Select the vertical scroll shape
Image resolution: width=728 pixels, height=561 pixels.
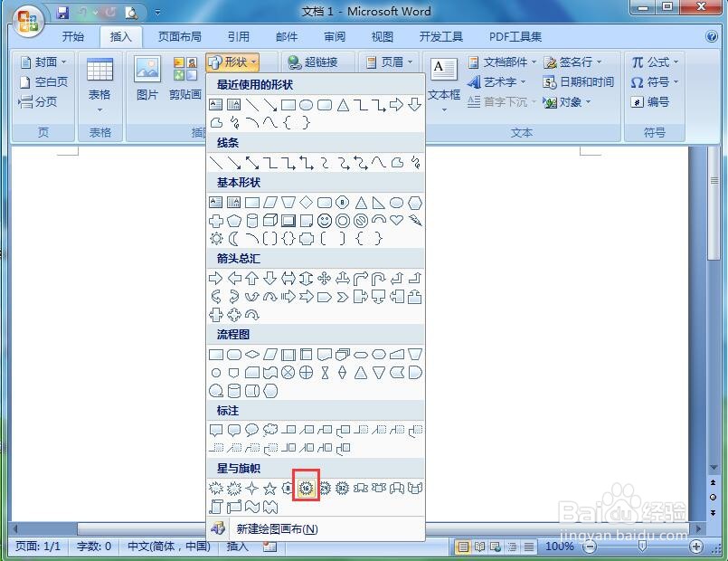point(216,507)
